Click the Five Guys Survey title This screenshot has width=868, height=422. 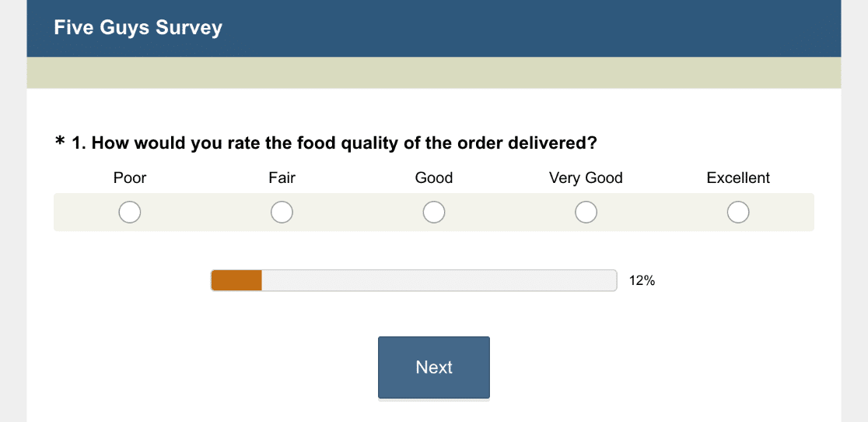pyautogui.click(x=138, y=28)
